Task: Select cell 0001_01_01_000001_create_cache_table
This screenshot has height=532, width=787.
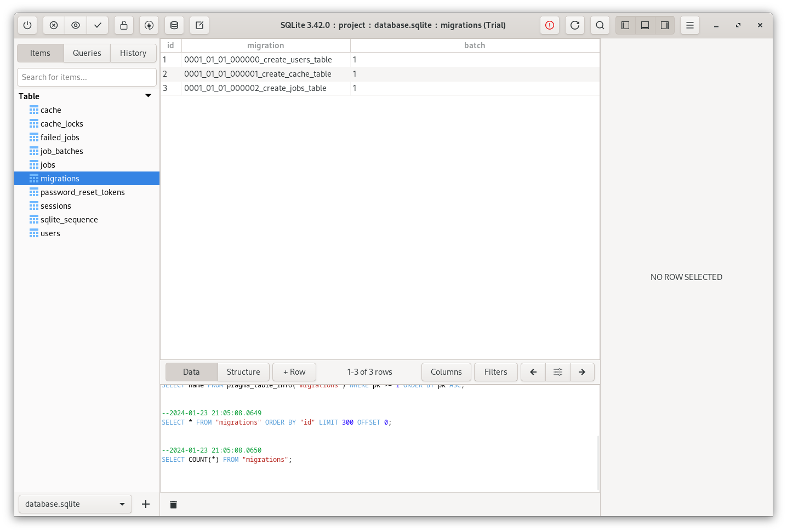Action: (266, 74)
